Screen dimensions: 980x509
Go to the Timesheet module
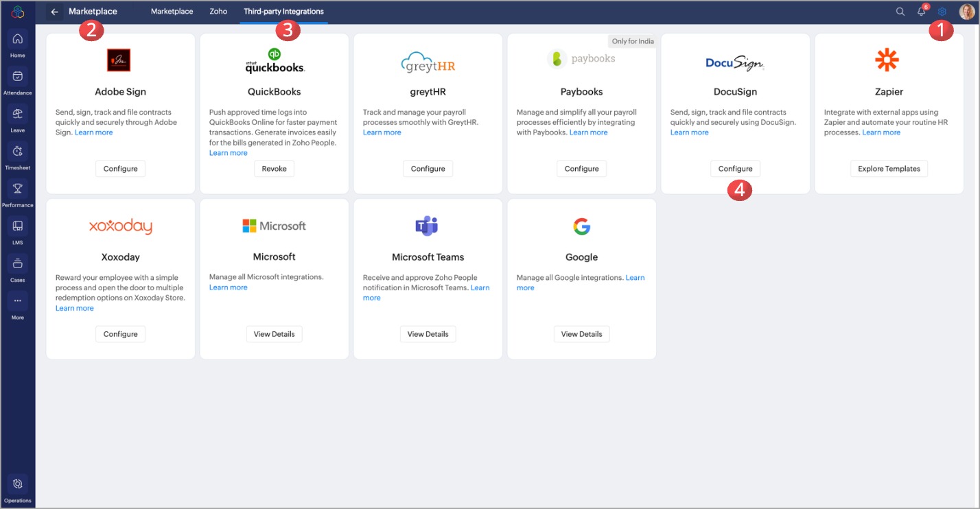18,156
